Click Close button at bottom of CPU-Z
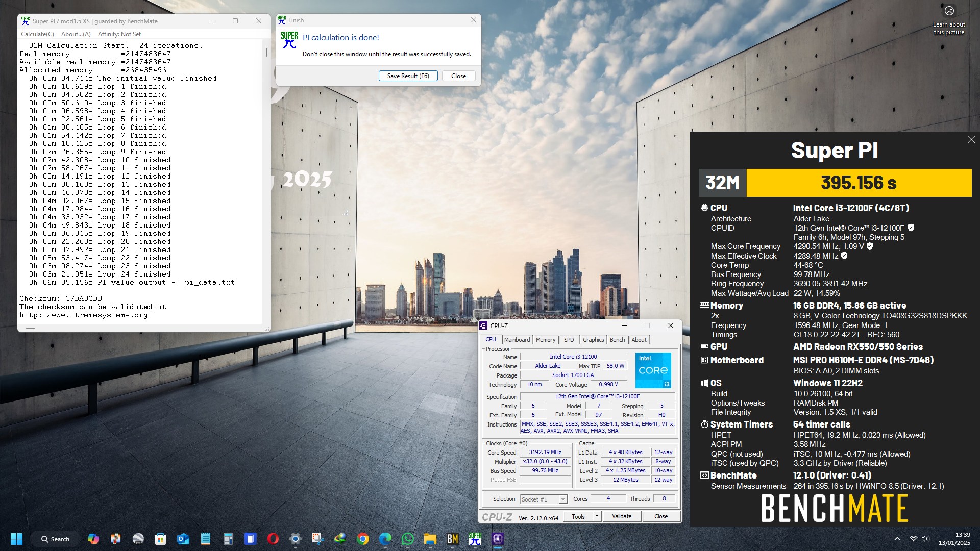 coord(661,516)
